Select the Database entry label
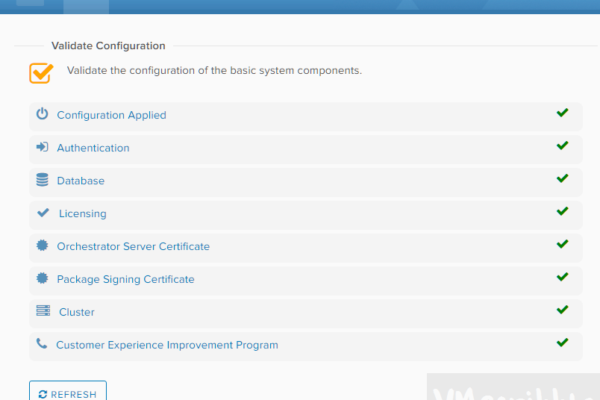The image size is (600, 400). [x=80, y=181]
